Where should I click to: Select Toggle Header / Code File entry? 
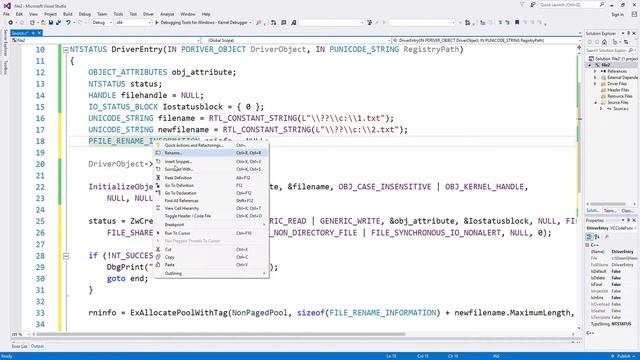(x=211, y=216)
